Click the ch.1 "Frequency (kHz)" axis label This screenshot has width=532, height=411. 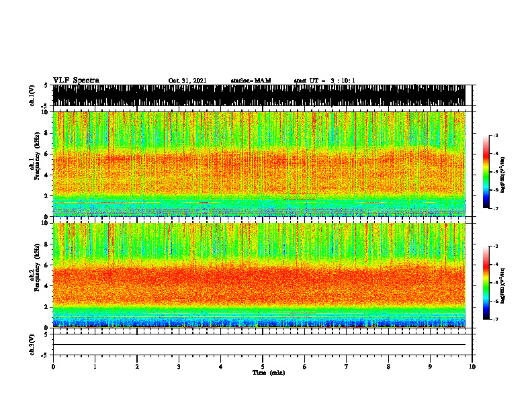point(37,156)
